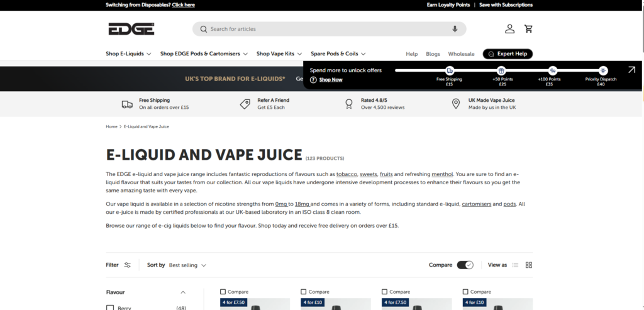Screen dimensions: 644x310
Task: Open Shop E-Liquids dropdown menu
Action: [128, 54]
